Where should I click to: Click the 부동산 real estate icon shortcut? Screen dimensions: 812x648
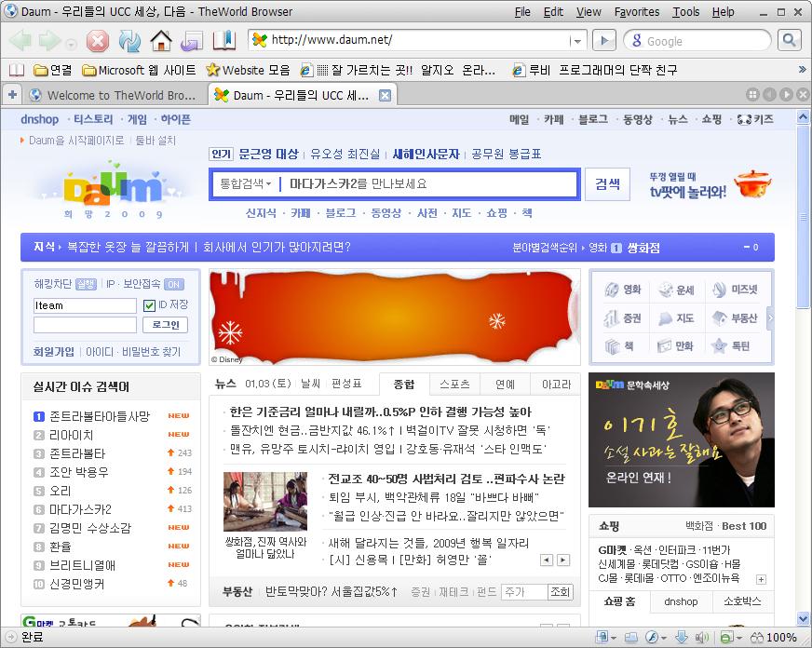(735, 317)
